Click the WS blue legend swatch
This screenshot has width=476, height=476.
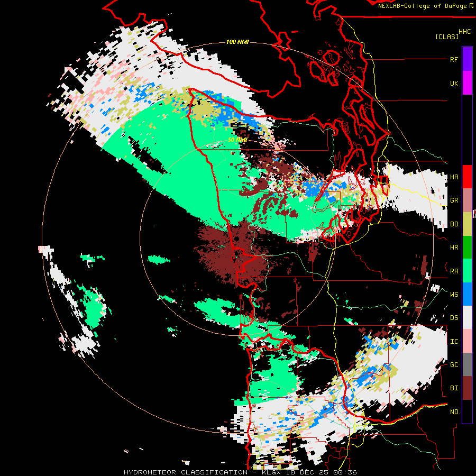tap(467, 294)
